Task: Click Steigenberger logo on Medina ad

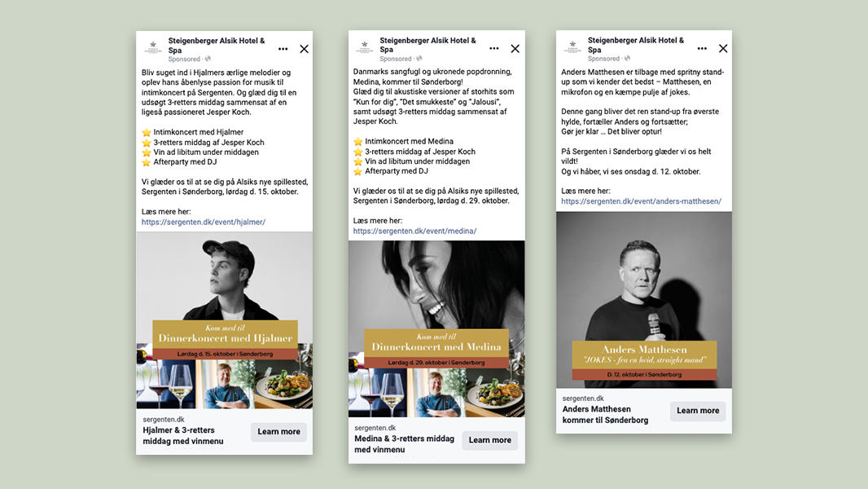Action: (x=365, y=47)
